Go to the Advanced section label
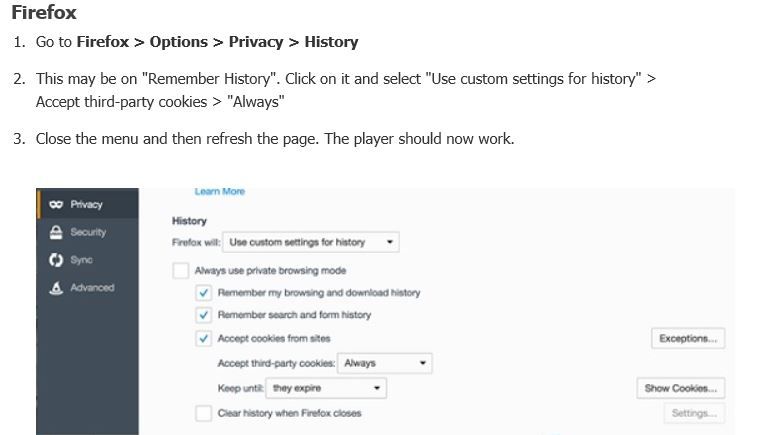The width and height of the screenshot is (776, 435). 92,288
